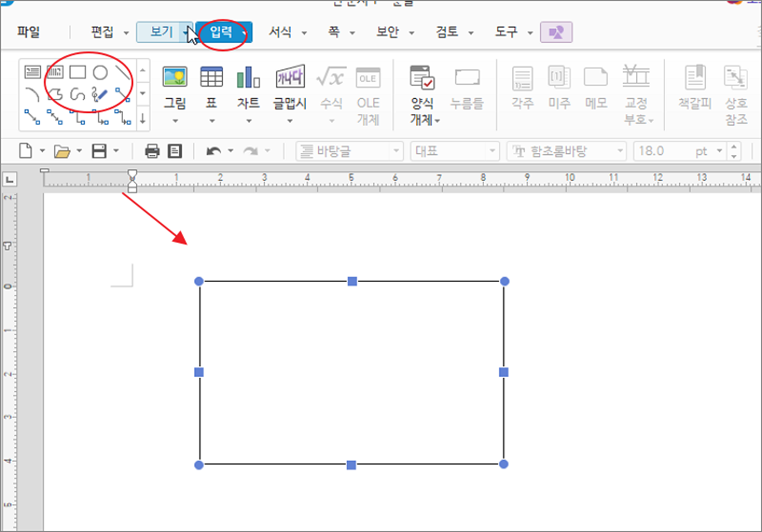This screenshot has width=762, height=532.
Task: Open the 파일 menu
Action: (28, 32)
